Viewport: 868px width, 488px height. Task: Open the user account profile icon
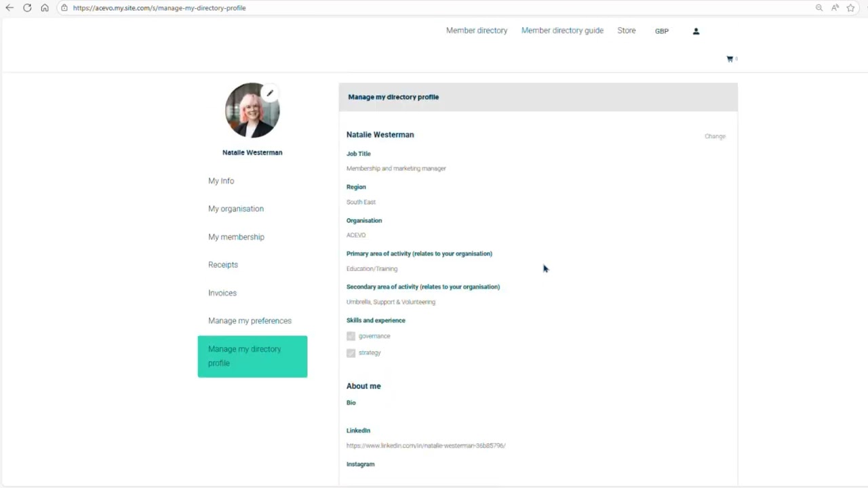point(696,31)
